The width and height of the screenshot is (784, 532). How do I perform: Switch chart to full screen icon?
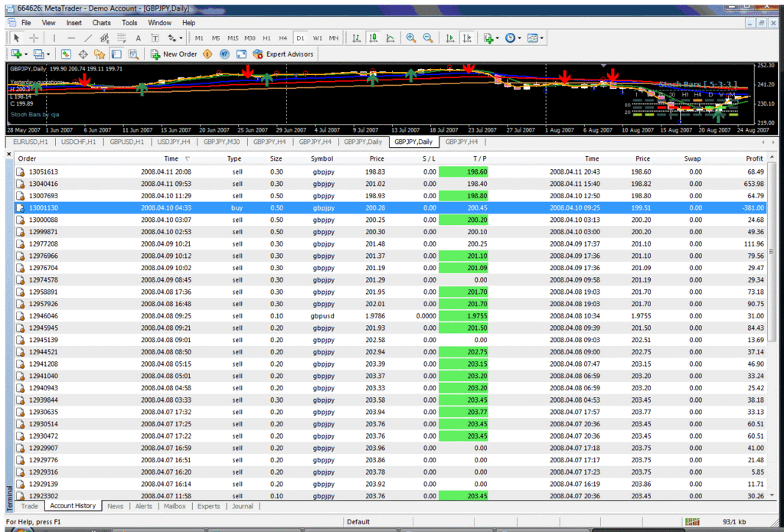(x=241, y=54)
